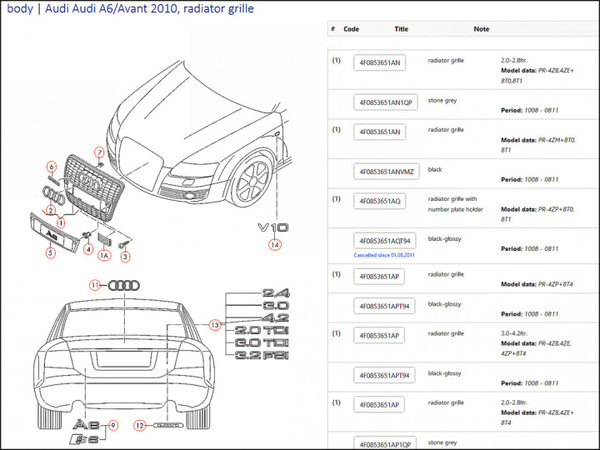
Task: Select callout 13 next to engine badges
Action: pyautogui.click(x=213, y=325)
